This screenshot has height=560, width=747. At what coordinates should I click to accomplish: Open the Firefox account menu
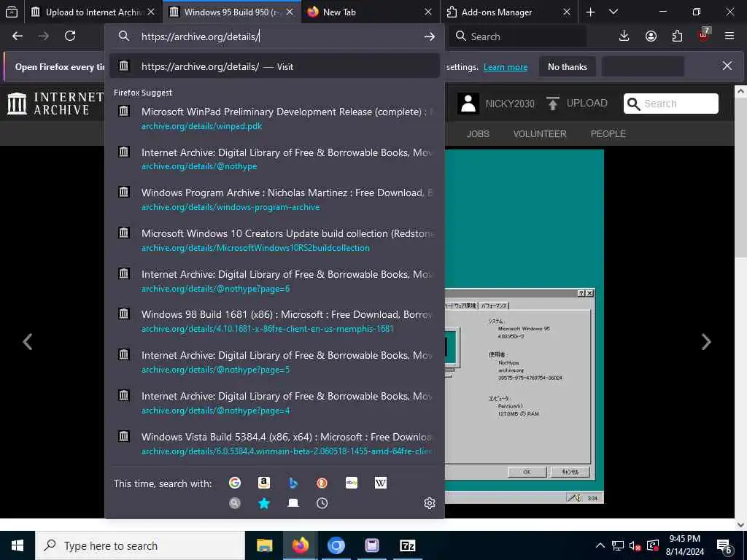point(651,36)
